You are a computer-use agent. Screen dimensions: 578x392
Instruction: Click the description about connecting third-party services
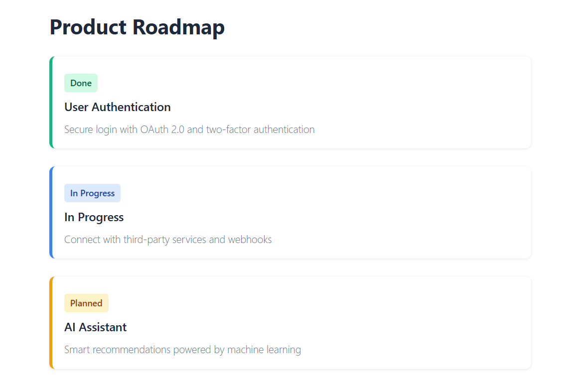pyautogui.click(x=168, y=240)
